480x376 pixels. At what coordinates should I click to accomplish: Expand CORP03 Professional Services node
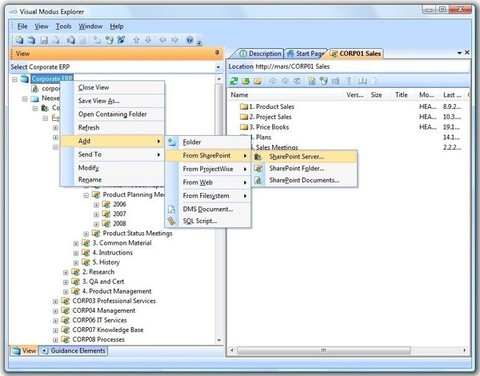[56, 301]
